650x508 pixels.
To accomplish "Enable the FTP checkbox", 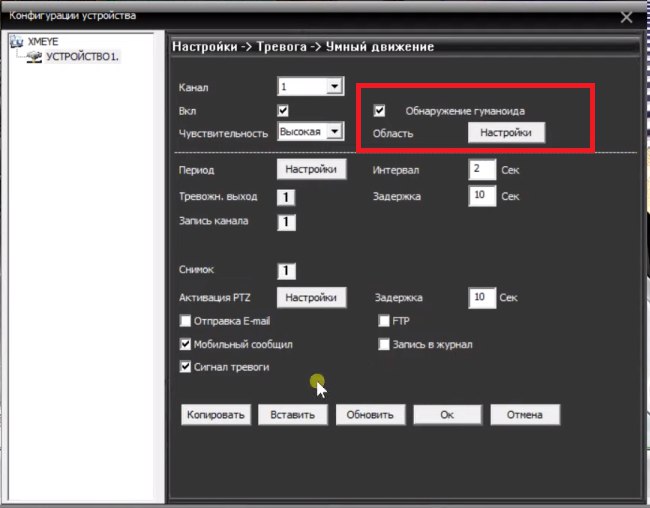I will point(384,321).
